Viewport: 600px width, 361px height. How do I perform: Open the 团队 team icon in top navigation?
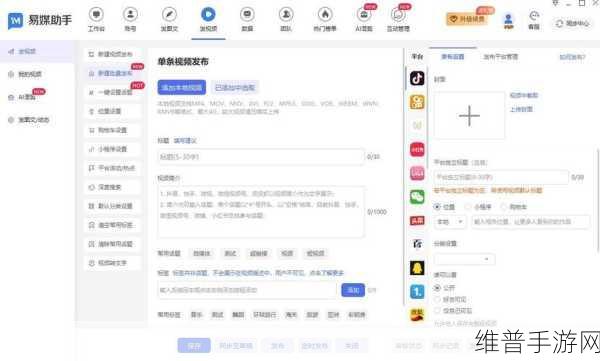click(x=286, y=15)
